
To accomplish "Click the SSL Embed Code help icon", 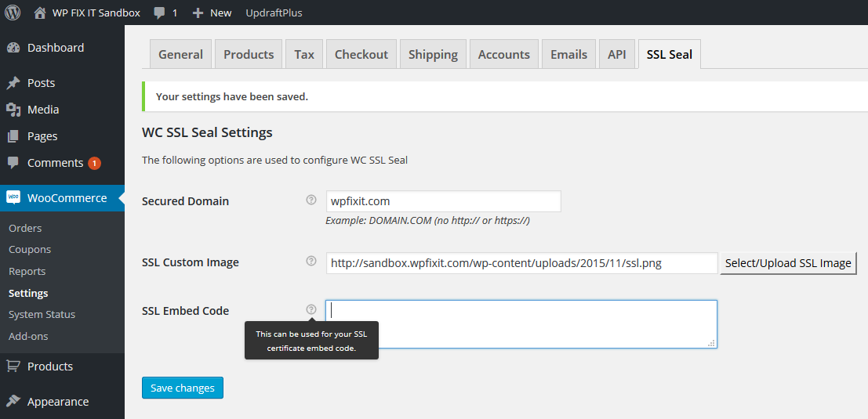I will [311, 309].
